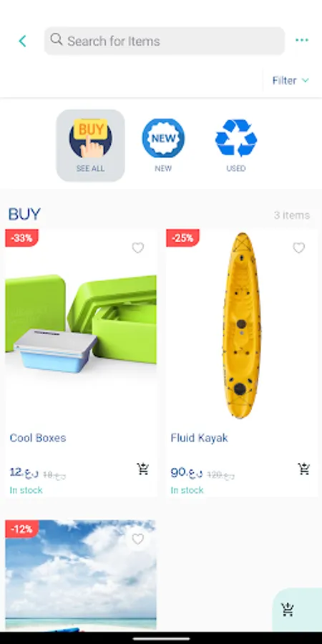Viewport: 322px width, 644px height.
Task: Click the Filter chevron arrow
Action: [305, 80]
